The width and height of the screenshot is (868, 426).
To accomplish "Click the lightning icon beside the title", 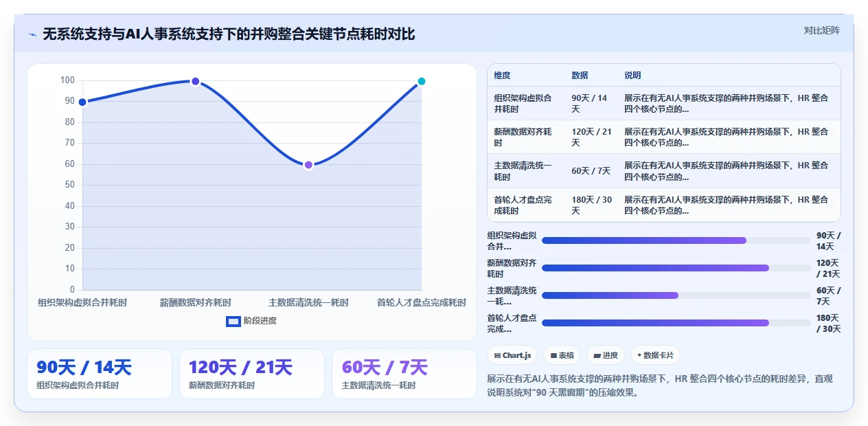I will tap(32, 34).
